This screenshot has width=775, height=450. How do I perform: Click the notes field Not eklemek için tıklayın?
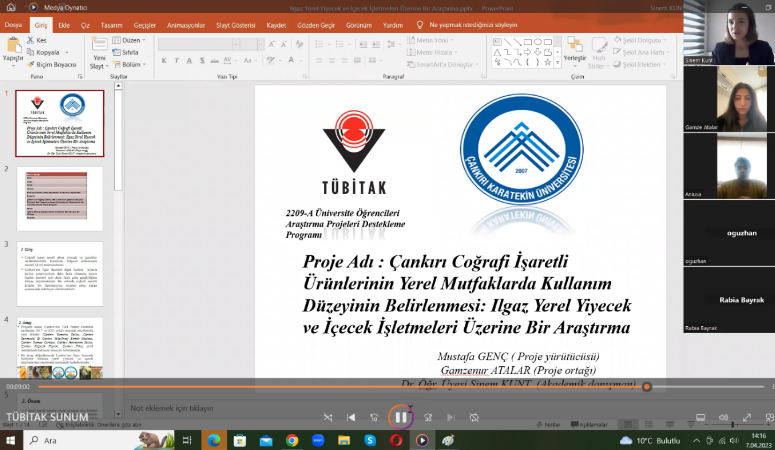(172, 408)
